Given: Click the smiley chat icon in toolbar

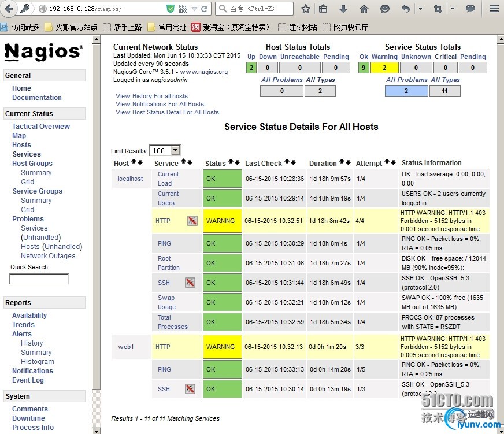Looking at the screenshot, I should tap(385, 9).
